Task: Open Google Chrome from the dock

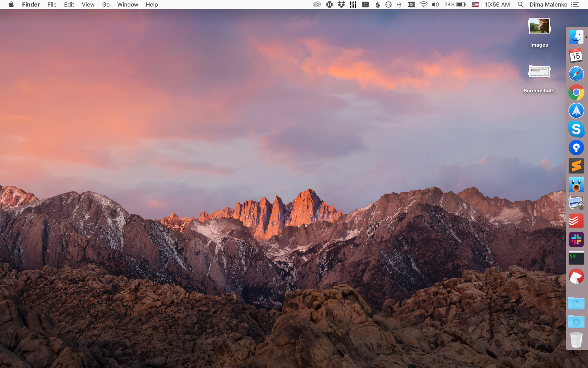Action: coord(576,93)
